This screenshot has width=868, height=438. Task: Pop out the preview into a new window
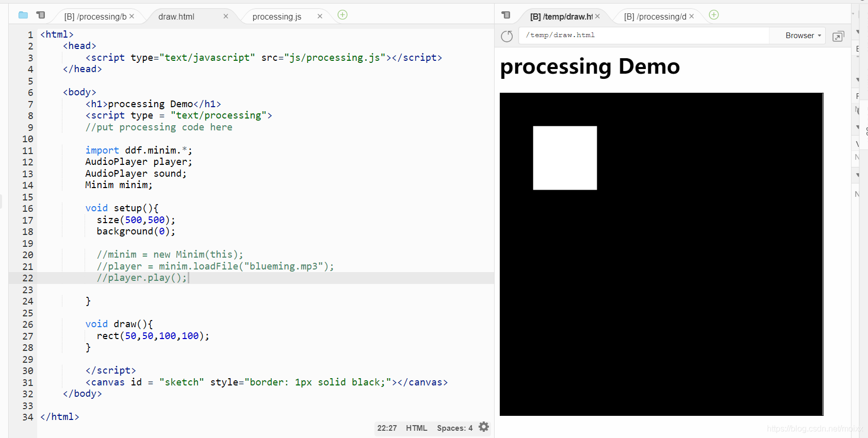click(x=838, y=37)
